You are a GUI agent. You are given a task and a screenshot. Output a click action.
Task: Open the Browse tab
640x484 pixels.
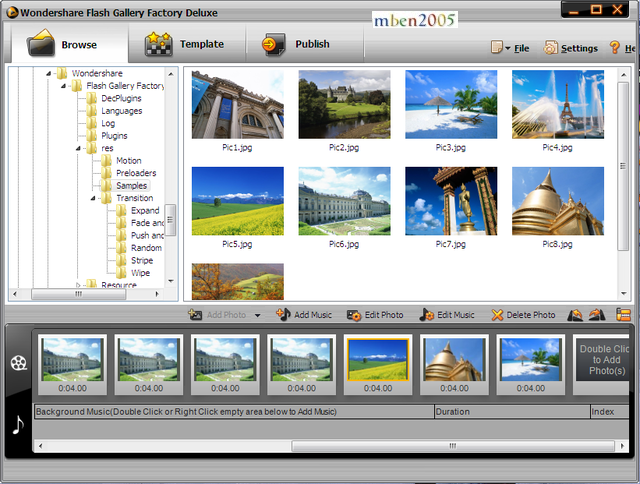pyautogui.click(x=69, y=43)
